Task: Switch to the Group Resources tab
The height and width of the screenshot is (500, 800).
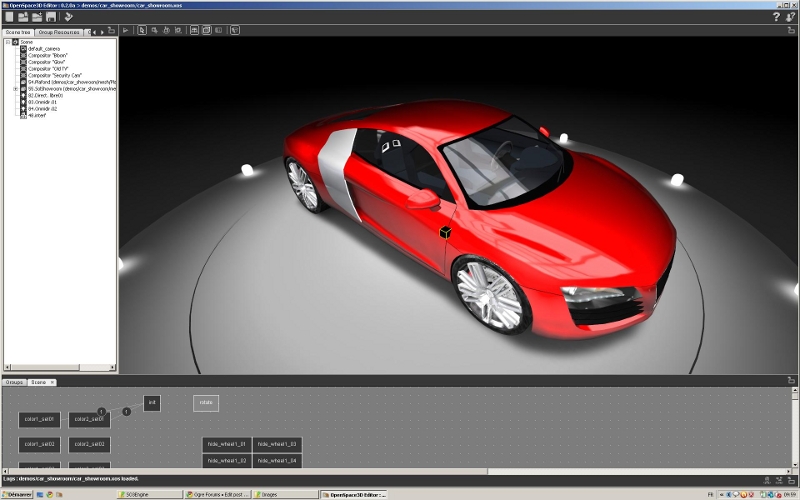Action: click(x=59, y=32)
